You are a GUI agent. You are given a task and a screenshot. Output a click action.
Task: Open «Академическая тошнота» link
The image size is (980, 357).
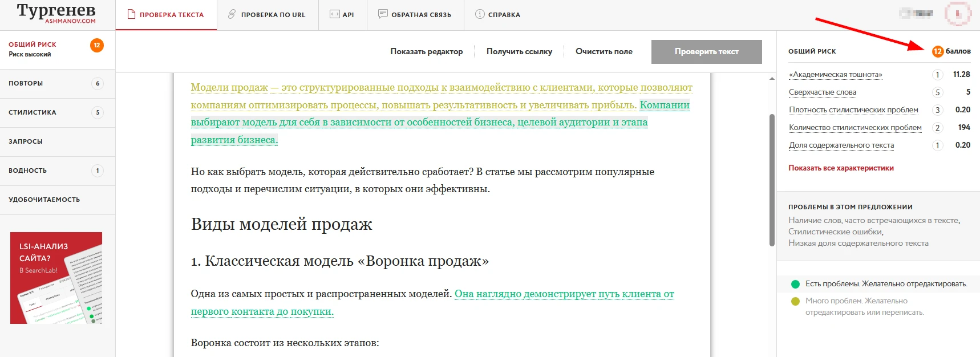(x=836, y=75)
